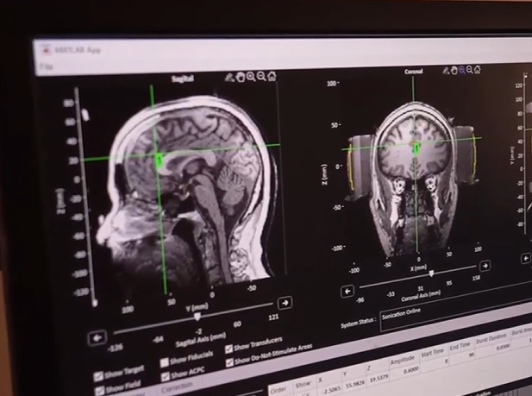The width and height of the screenshot is (532, 396).
Task: Switch to the Correction tab
Action: click(x=177, y=388)
